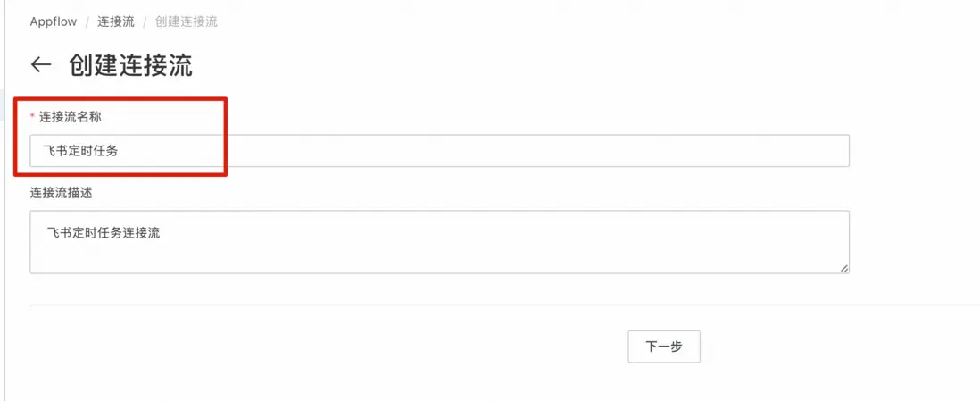The image size is (980, 401).
Task: Click the 下一步 button
Action: [x=664, y=347]
